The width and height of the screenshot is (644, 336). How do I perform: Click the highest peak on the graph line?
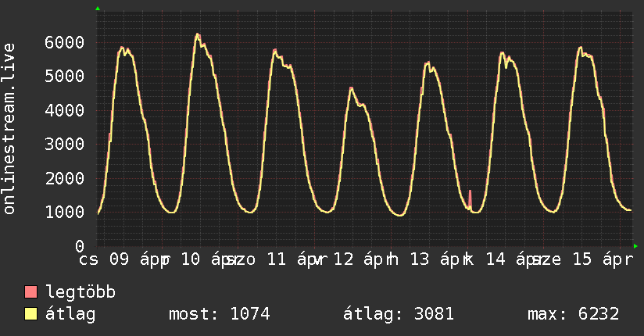point(198,34)
